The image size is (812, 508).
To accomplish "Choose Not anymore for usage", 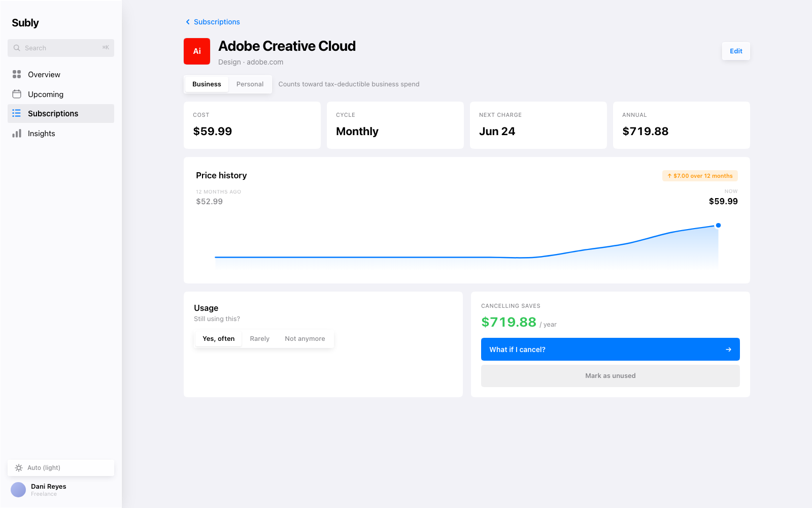I will [305, 339].
